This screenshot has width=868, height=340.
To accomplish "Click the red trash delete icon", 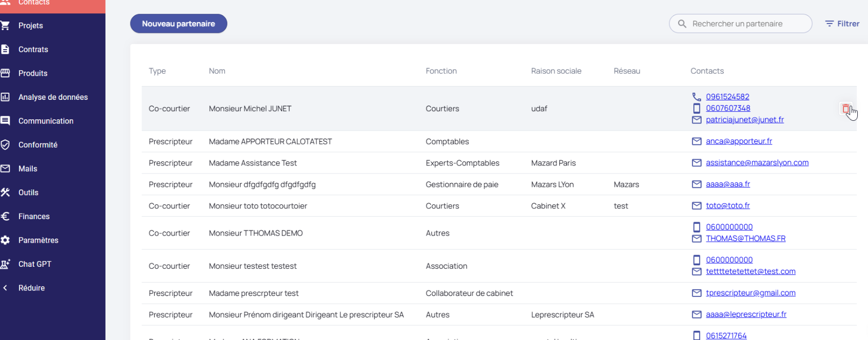I will (845, 109).
